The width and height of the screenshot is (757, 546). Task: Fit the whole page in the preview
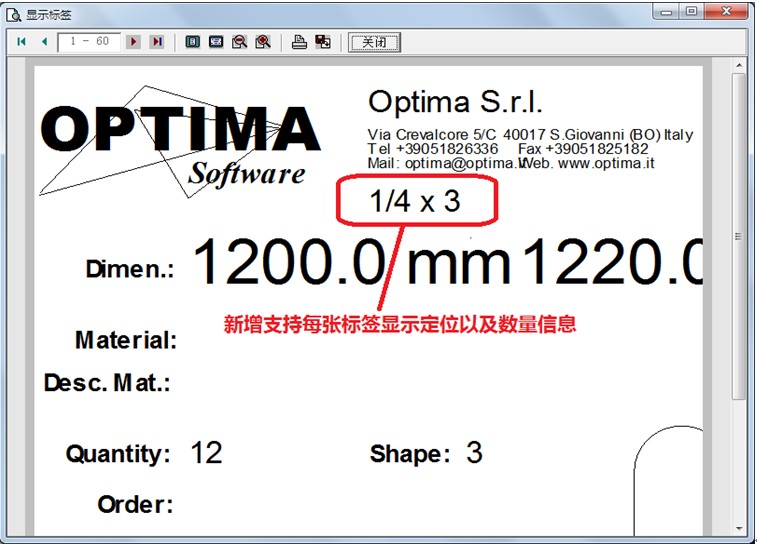click(193, 42)
